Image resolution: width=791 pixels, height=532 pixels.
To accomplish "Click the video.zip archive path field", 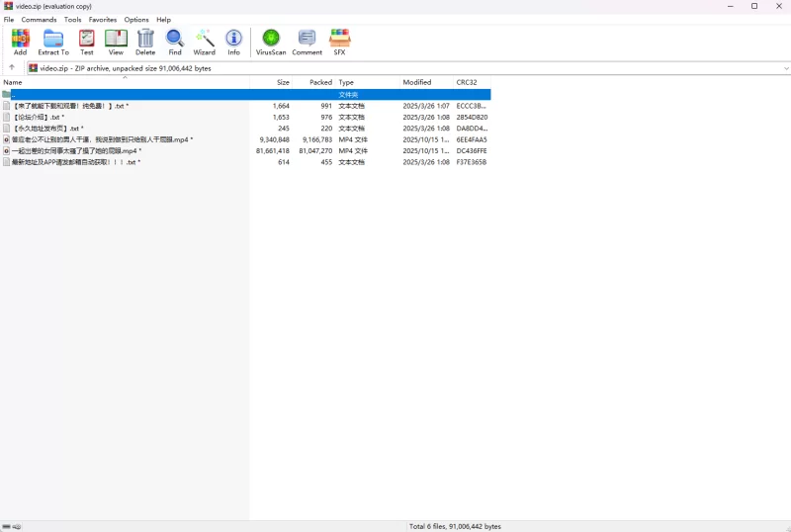I will 395,68.
